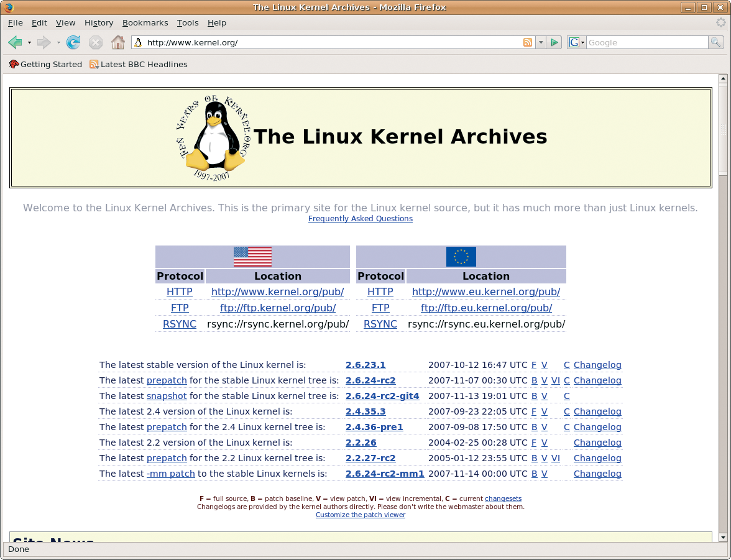Viewport: 731px width, 560px height.
Task: Click the 2007-10-12 16:47 UTC date
Action: pos(478,365)
